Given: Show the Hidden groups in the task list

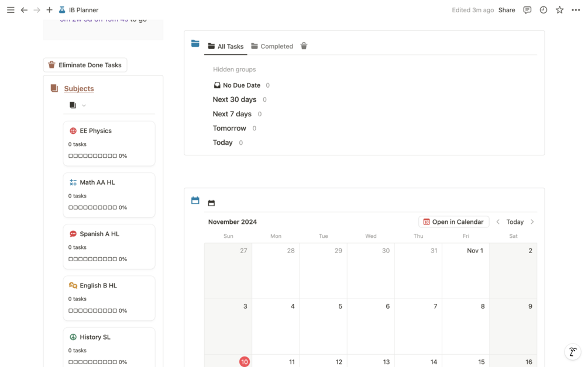Looking at the screenshot, I should coord(233,69).
